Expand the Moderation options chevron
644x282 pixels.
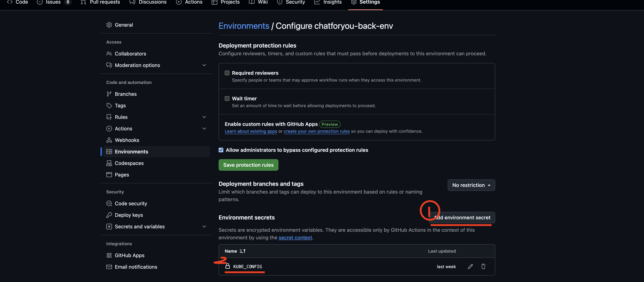click(204, 65)
